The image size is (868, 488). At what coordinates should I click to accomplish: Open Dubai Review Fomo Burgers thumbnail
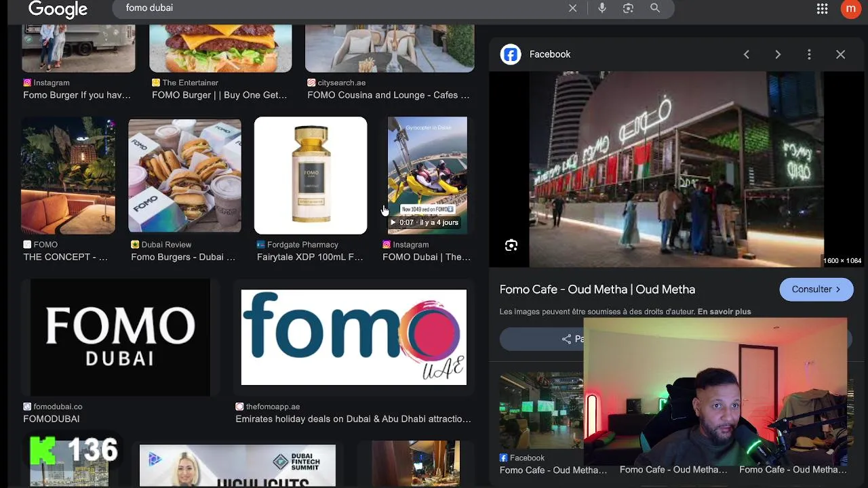click(184, 176)
